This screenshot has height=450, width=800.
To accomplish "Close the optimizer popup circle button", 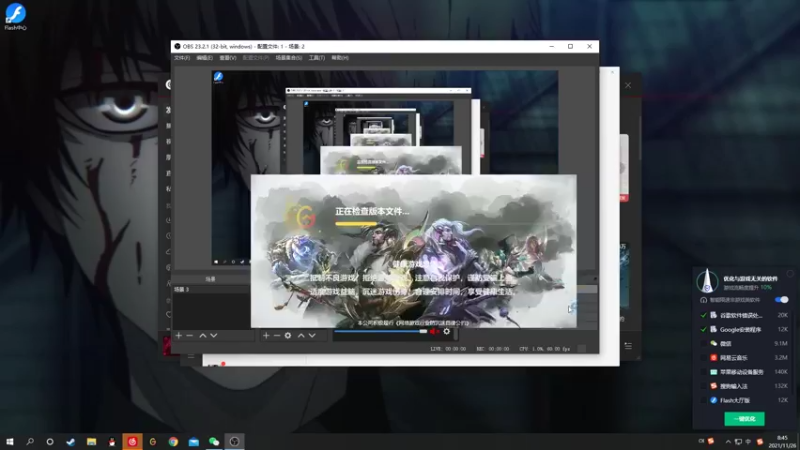I will 790,274.
